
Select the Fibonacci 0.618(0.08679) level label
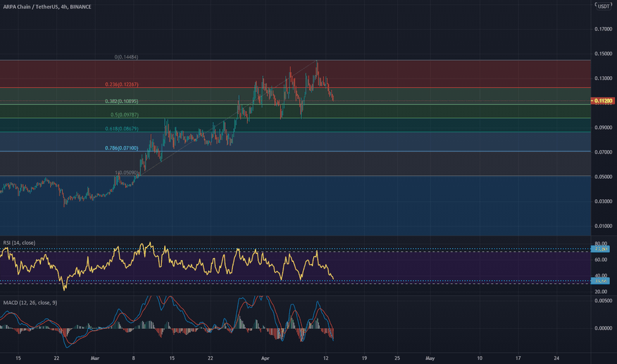[122, 128]
